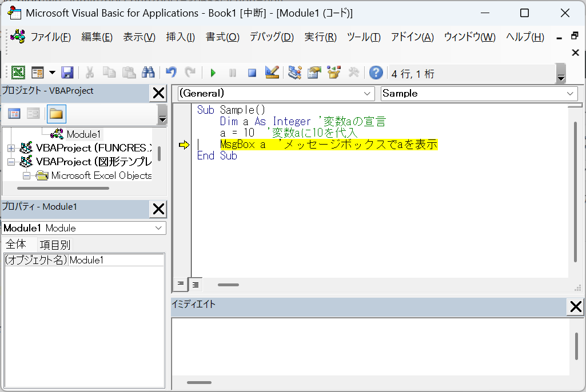Open the ツール(T) menu
Viewport: 586px width, 392px height.
364,37
